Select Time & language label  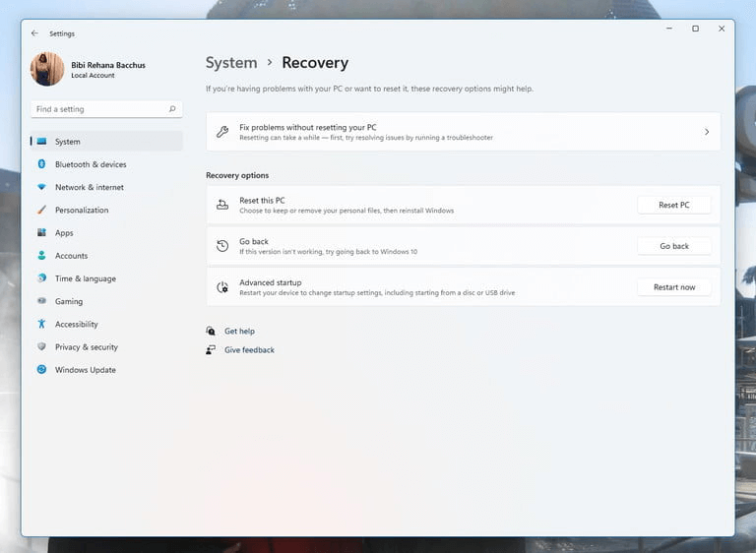pos(86,278)
